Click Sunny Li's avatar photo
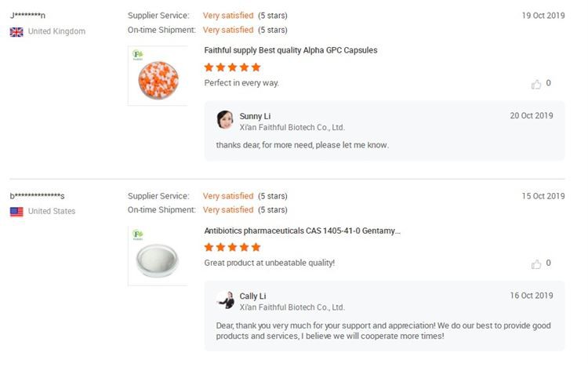 coord(225,120)
